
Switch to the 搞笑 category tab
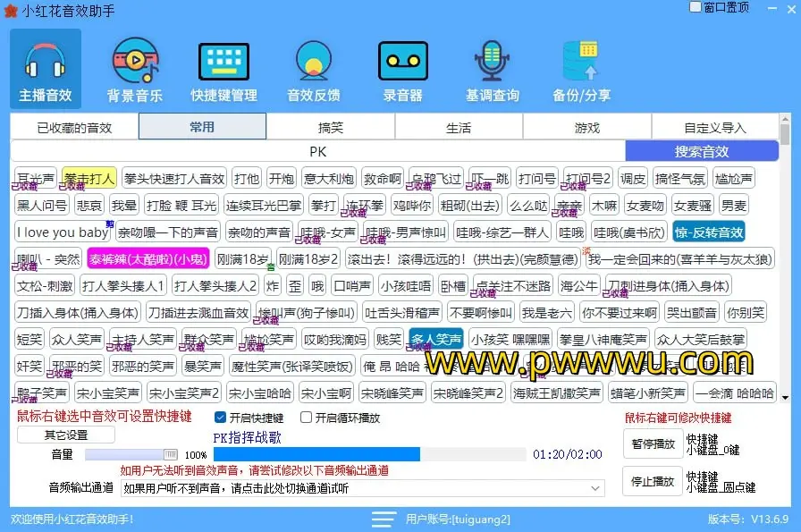point(331,128)
